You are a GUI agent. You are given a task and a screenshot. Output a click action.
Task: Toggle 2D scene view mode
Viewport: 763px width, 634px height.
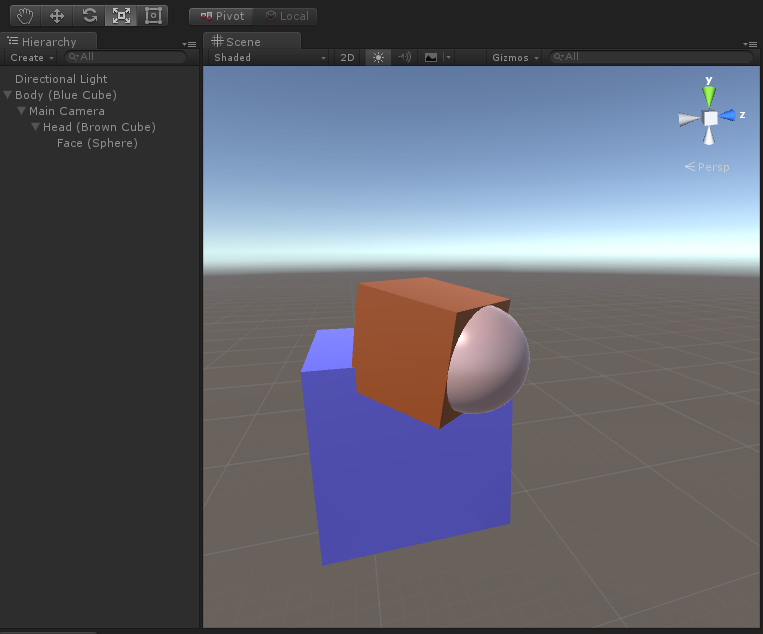click(347, 57)
